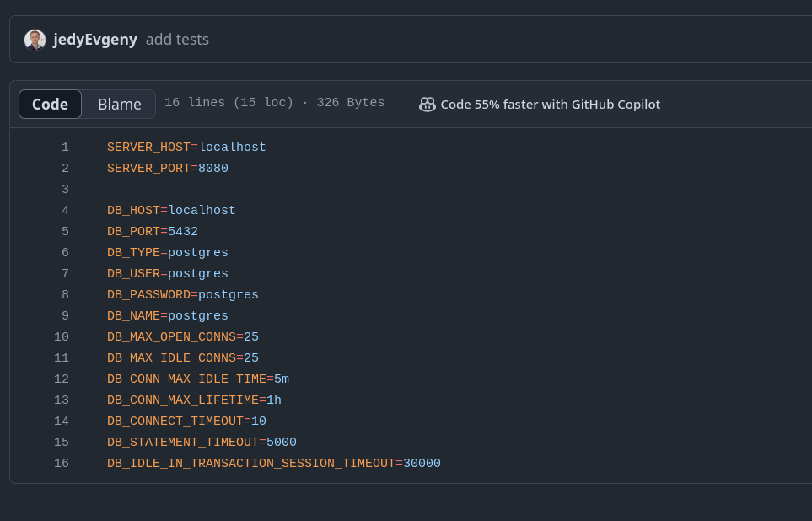Click the DB_MAX_OPEN_CONNS=25 line
The image size is (812, 521).
click(183, 337)
